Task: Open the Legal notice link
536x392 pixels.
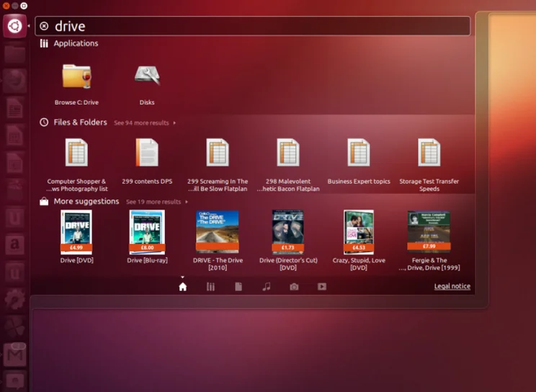Action: coord(452,287)
